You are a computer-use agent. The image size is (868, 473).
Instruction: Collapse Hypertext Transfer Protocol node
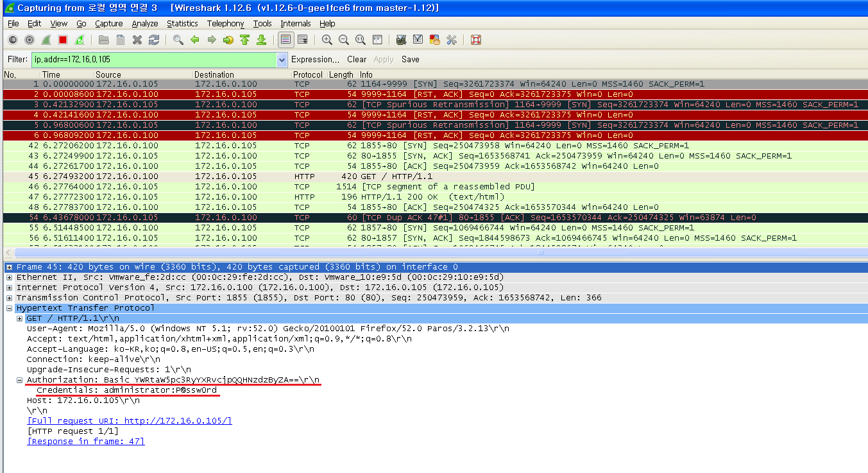[9, 308]
